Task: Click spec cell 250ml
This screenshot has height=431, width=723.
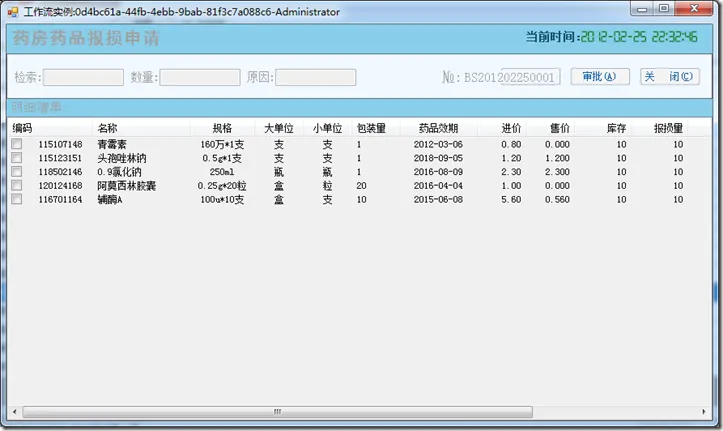Action: pyautogui.click(x=222, y=172)
